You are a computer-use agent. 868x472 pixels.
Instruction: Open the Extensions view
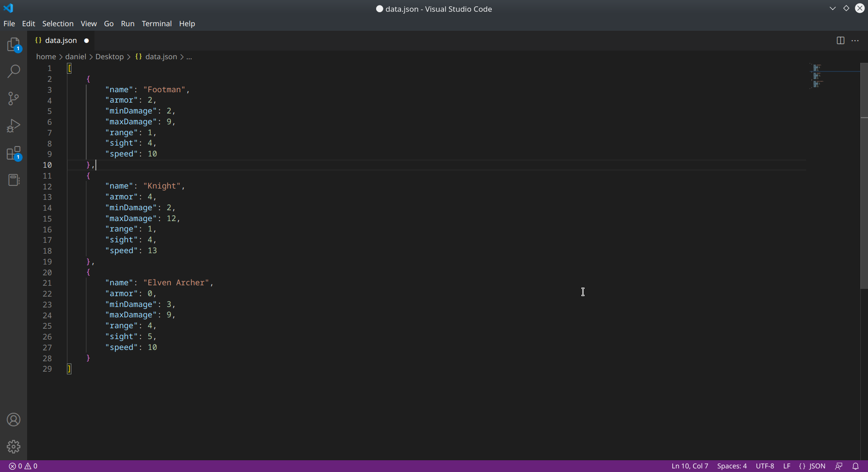pos(14,153)
